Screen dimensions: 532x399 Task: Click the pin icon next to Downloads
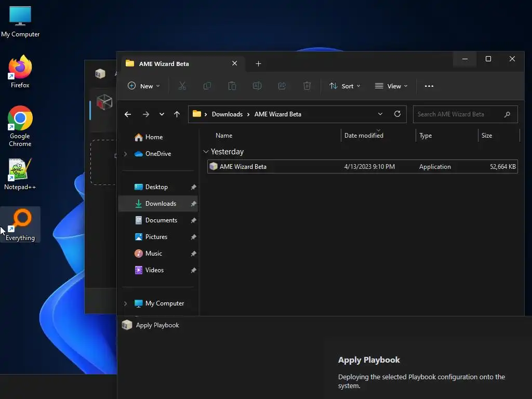(x=193, y=204)
